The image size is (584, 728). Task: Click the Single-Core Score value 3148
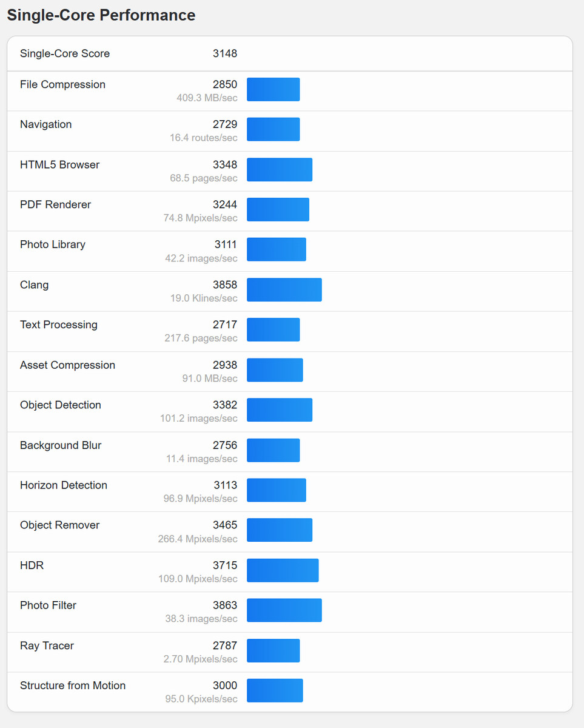coord(225,53)
